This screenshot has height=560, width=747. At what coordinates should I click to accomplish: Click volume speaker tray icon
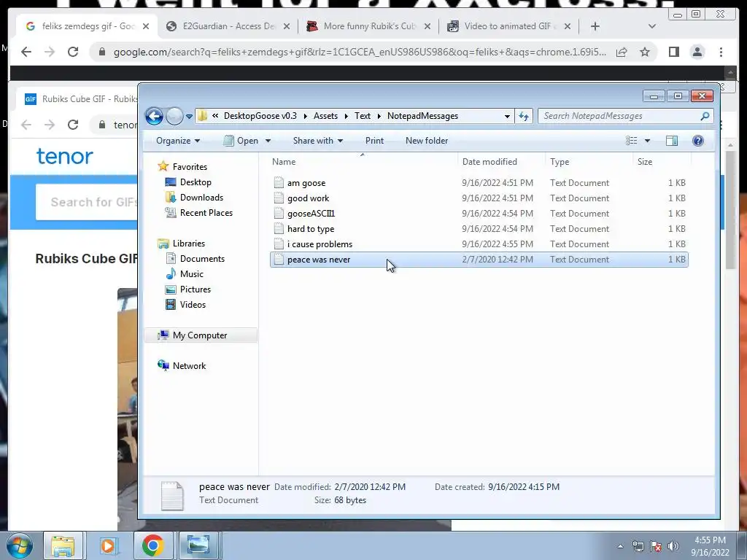tap(673, 546)
